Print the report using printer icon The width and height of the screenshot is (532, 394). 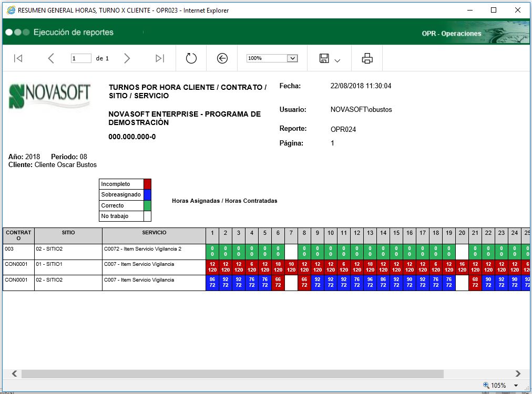[367, 58]
